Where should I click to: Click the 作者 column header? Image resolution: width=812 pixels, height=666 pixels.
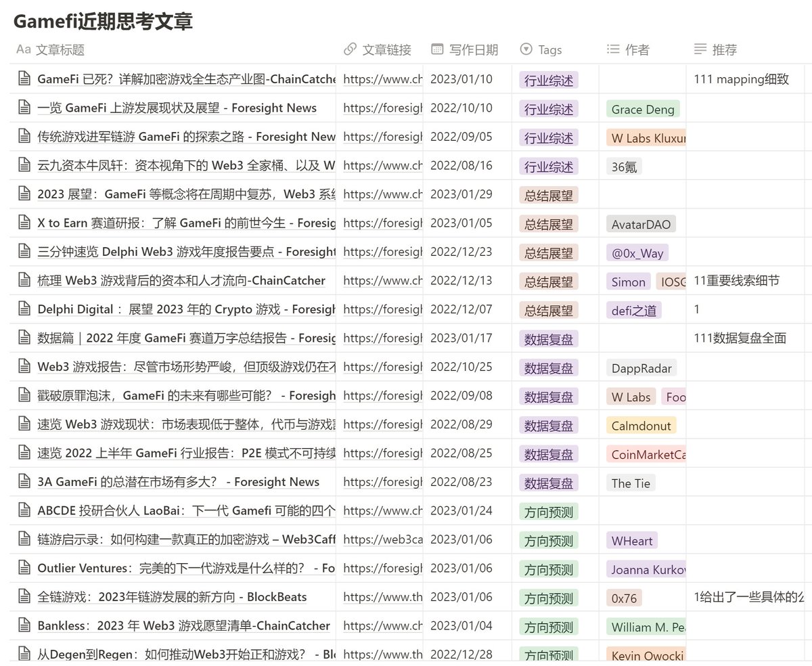click(629, 49)
